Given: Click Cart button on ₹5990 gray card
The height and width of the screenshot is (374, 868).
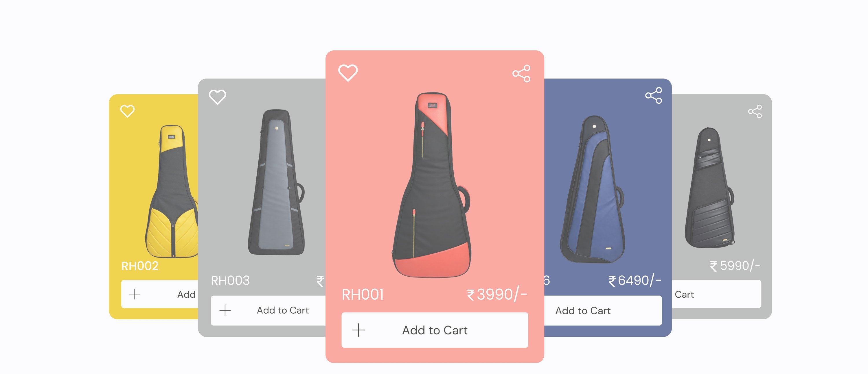Looking at the screenshot, I should tap(716, 294).
